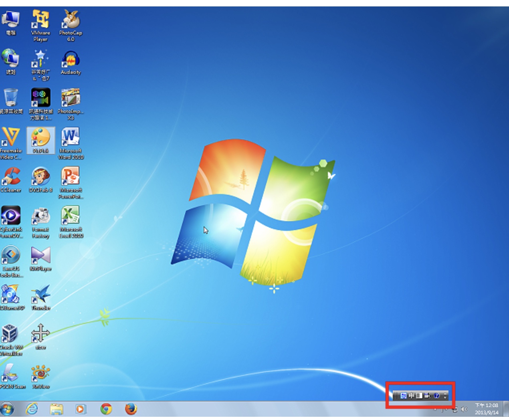Launch Google Chrome from the taskbar
Screen dimensions: 509x420
106,409
